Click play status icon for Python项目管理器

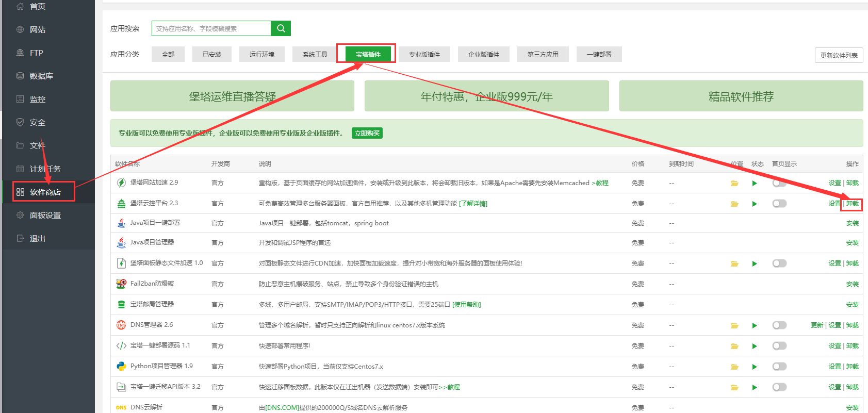pos(755,367)
